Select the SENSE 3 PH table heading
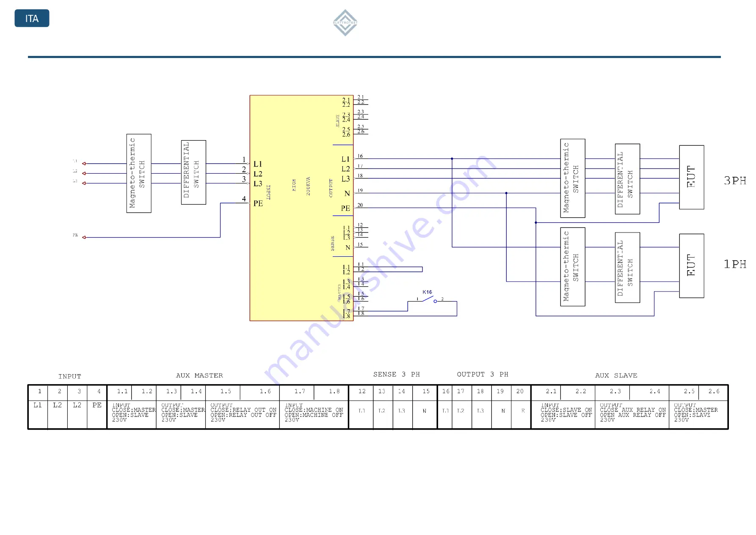Viewport: 756px width, 535px height. (x=397, y=374)
